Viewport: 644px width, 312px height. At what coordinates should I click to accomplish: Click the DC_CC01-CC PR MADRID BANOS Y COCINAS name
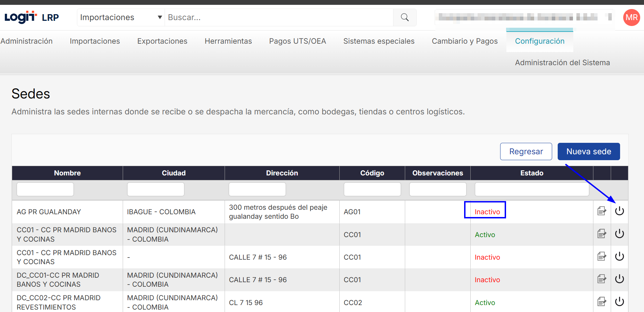[58, 280]
